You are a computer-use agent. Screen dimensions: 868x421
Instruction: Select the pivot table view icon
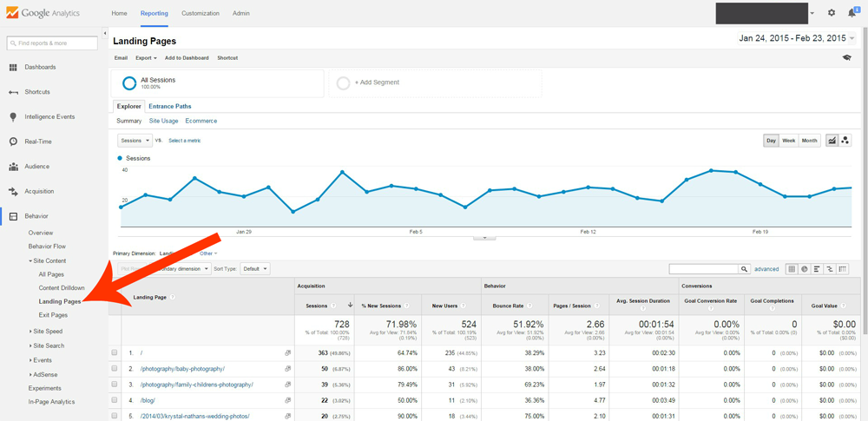(843, 269)
